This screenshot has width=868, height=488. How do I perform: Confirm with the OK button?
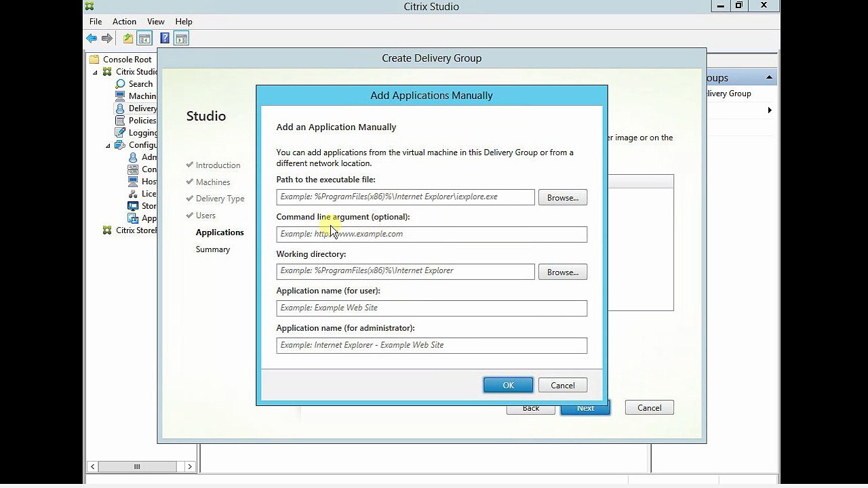point(509,386)
